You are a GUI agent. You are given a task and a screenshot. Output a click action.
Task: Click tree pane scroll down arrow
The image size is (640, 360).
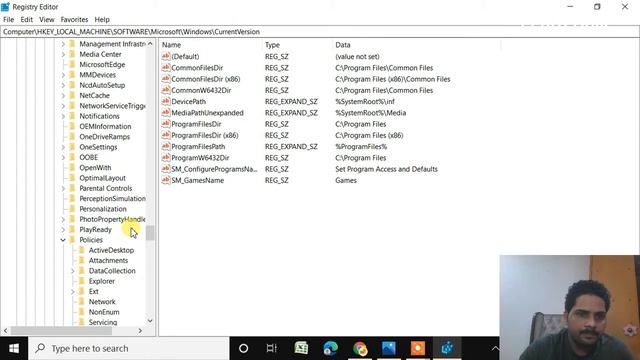(150, 321)
